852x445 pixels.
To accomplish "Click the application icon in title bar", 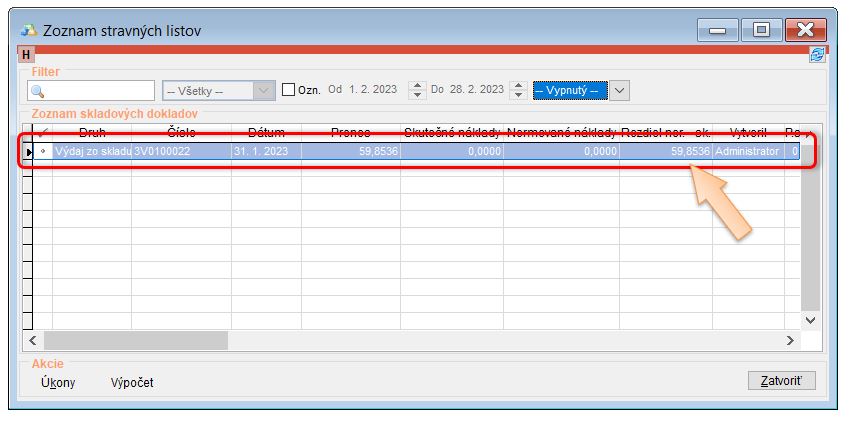I will [x=28, y=30].
